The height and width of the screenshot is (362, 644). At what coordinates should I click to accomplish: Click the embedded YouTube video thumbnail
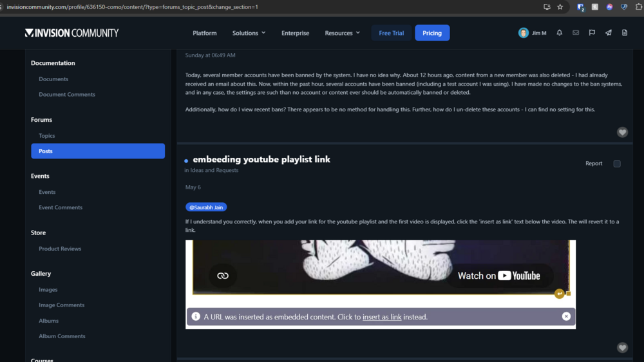[x=381, y=267]
